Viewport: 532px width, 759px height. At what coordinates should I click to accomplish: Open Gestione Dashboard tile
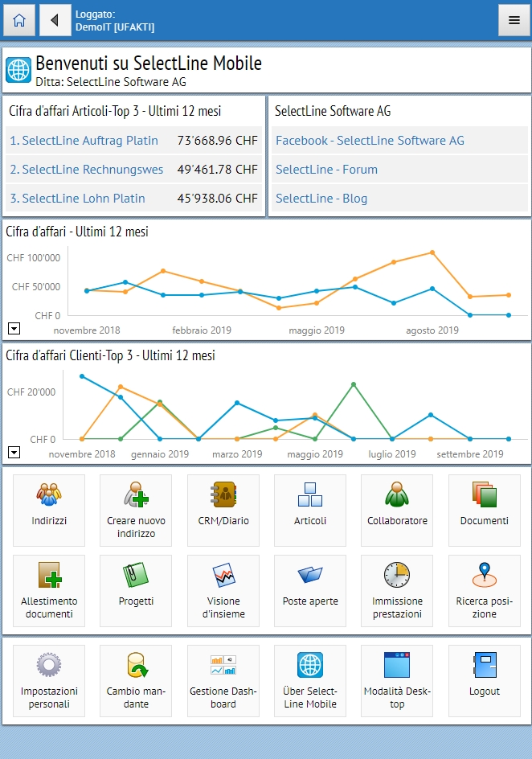(x=223, y=680)
